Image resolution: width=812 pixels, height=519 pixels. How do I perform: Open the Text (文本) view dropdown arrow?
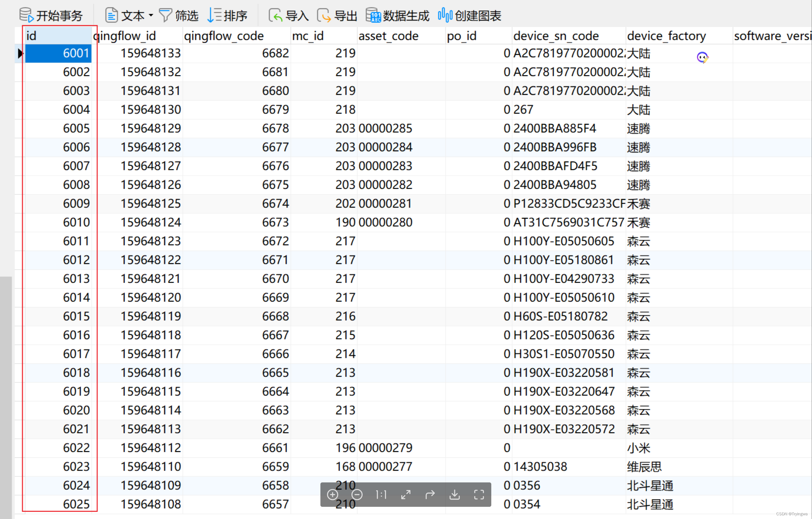[151, 15]
